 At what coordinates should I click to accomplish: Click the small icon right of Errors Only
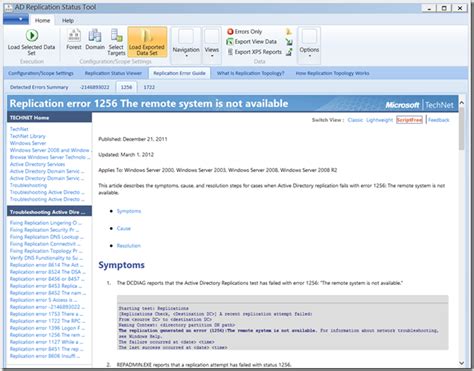(289, 32)
